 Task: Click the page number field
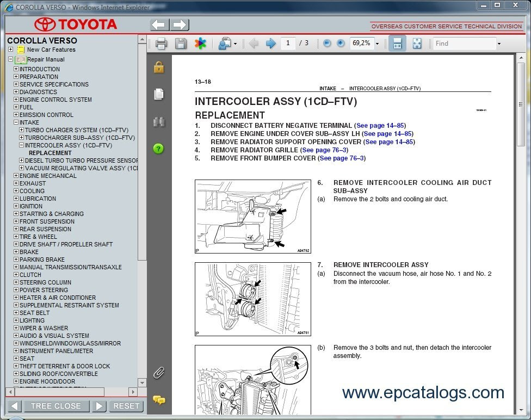288,43
